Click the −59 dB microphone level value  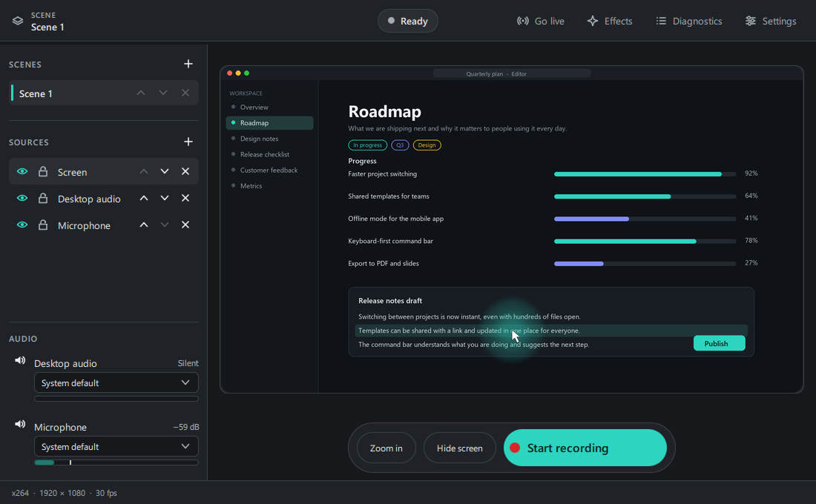pyautogui.click(x=185, y=427)
